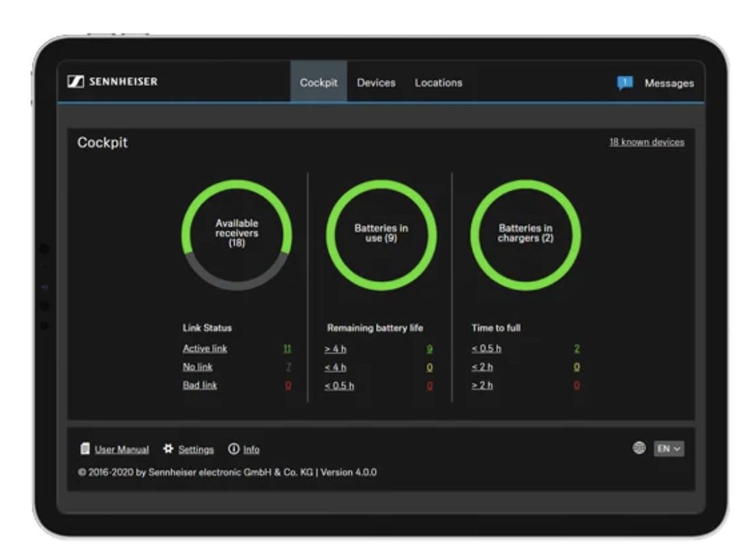Click the Batteries in use ring chart
The width and height of the screenshot is (756, 557).
click(x=381, y=235)
